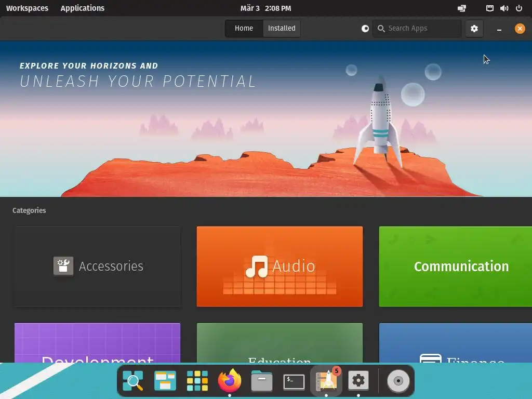The width and height of the screenshot is (532, 399).
Task: Open the Education category tile
Action: pos(280,343)
